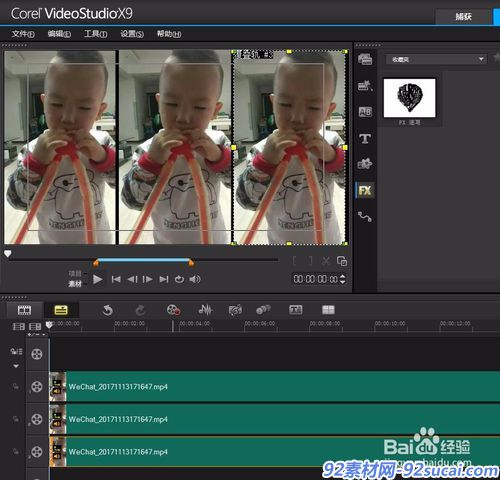The width and height of the screenshot is (500, 480).
Task: Open the system volume control
Action: 195,279
